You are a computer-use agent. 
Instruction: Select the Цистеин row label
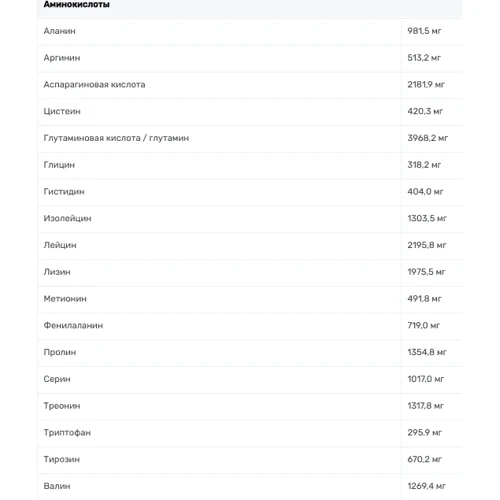click(62, 111)
